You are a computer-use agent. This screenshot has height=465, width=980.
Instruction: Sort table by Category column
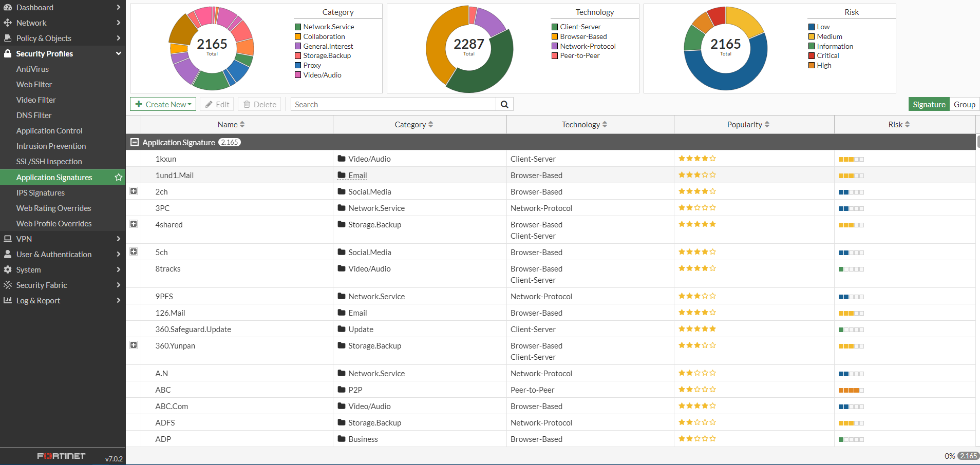414,125
